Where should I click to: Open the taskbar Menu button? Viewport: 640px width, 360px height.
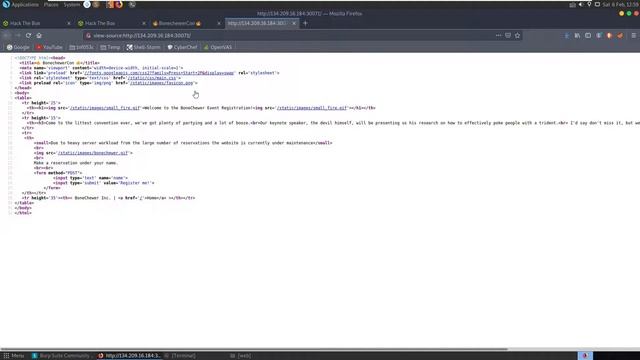pos(13,356)
